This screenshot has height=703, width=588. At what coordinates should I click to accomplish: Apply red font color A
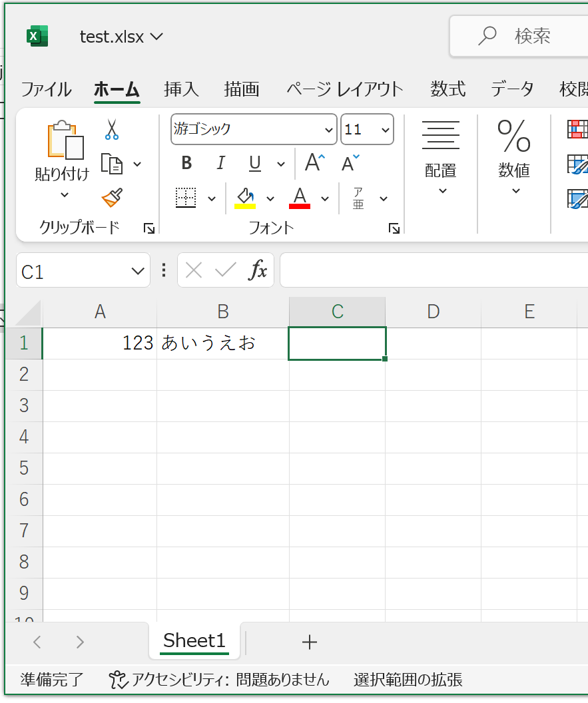point(300,198)
